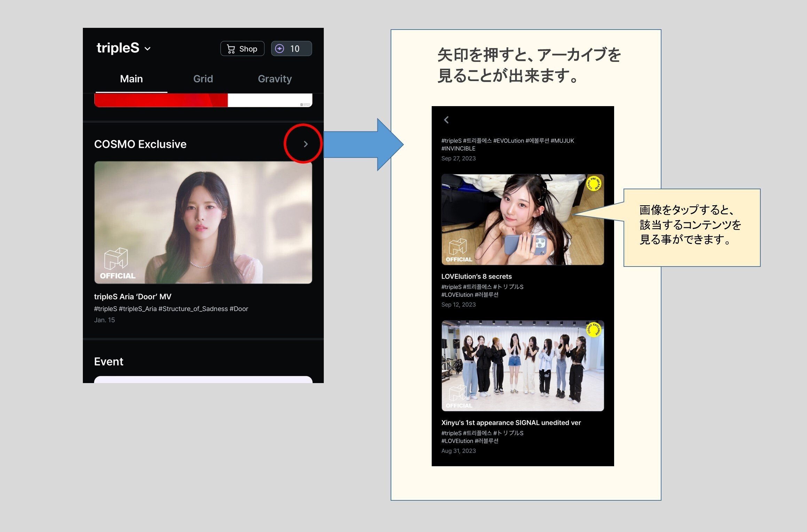Click the yellow COSMO Exclusive badge
Viewport: 807px width, 532px height.
(593, 329)
